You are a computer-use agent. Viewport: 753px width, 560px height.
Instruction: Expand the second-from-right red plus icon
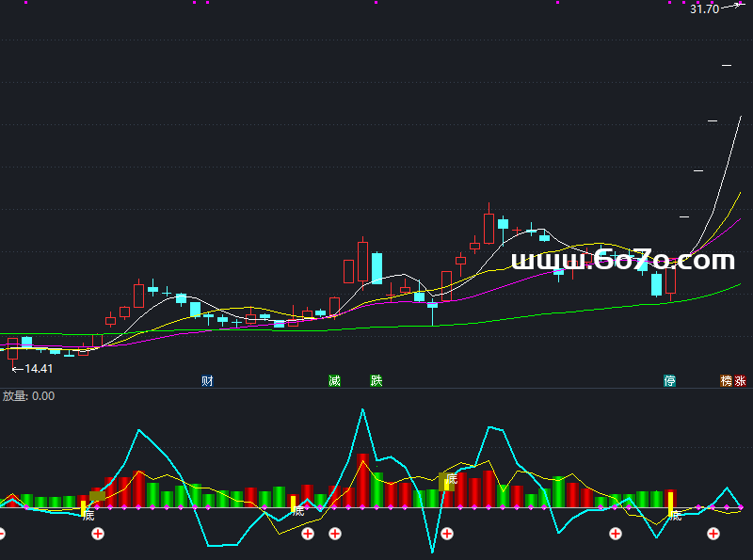(x=616, y=535)
